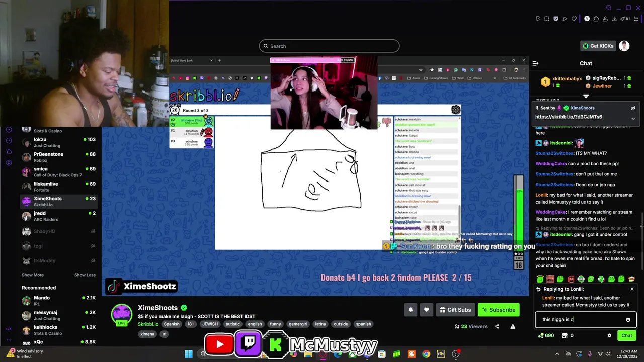
Task: Open the user avatar menu
Action: click(624, 46)
